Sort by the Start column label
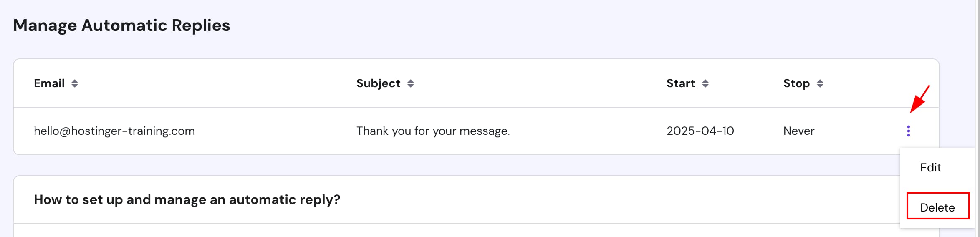980x237 pixels. pyautogui.click(x=681, y=83)
